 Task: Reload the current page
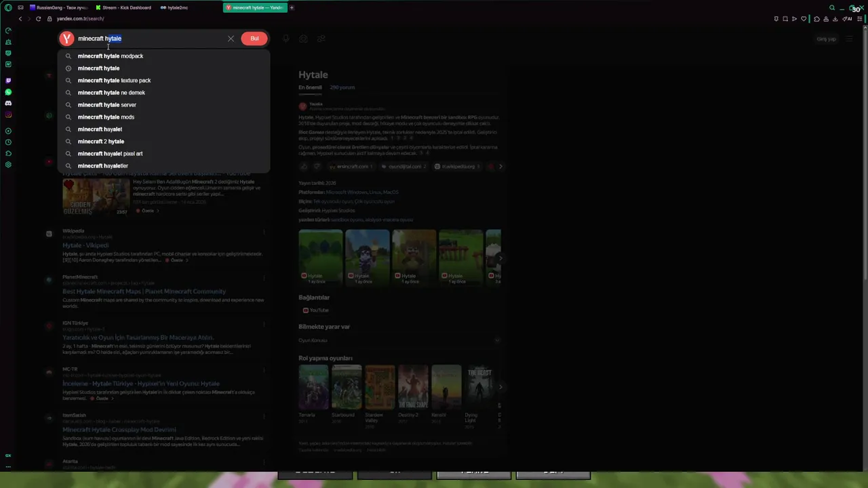[39, 19]
